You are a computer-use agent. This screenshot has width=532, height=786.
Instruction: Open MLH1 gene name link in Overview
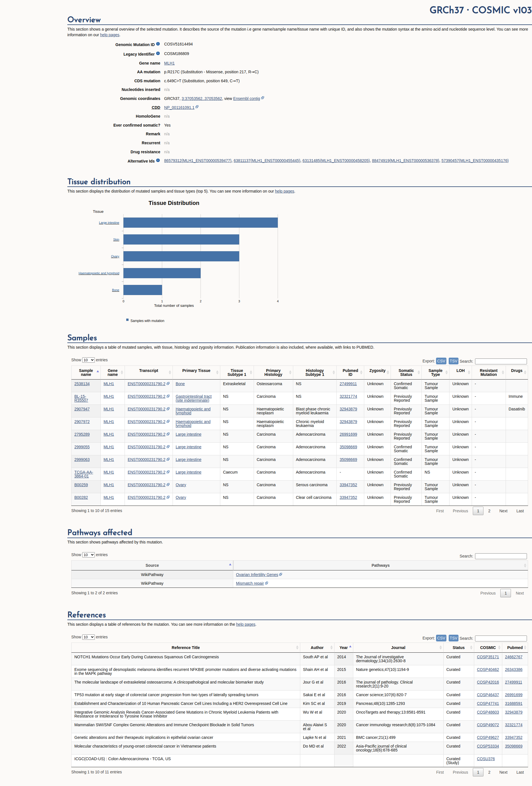169,63
